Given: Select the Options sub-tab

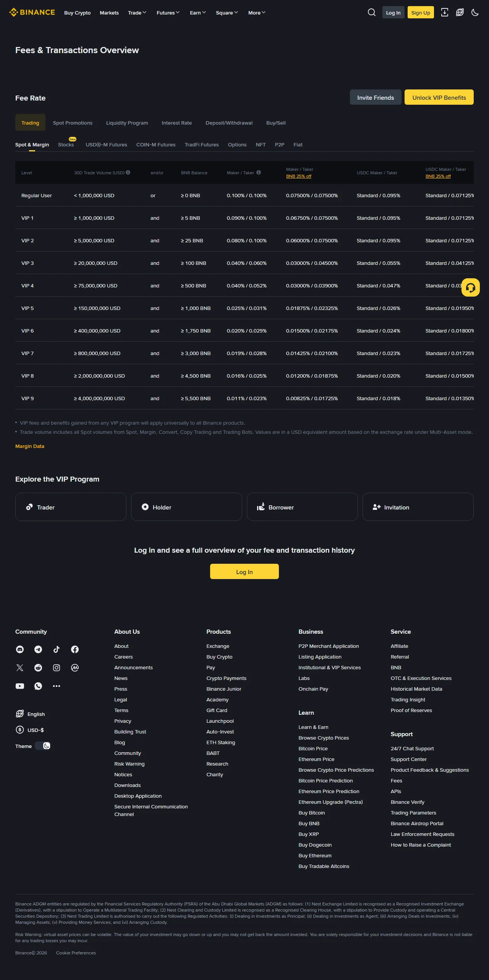Looking at the screenshot, I should pyautogui.click(x=237, y=144).
